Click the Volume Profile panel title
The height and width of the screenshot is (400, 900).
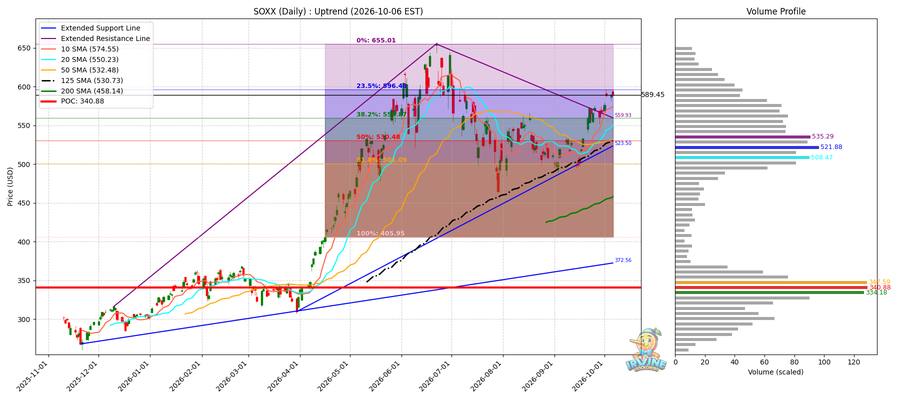click(x=776, y=11)
